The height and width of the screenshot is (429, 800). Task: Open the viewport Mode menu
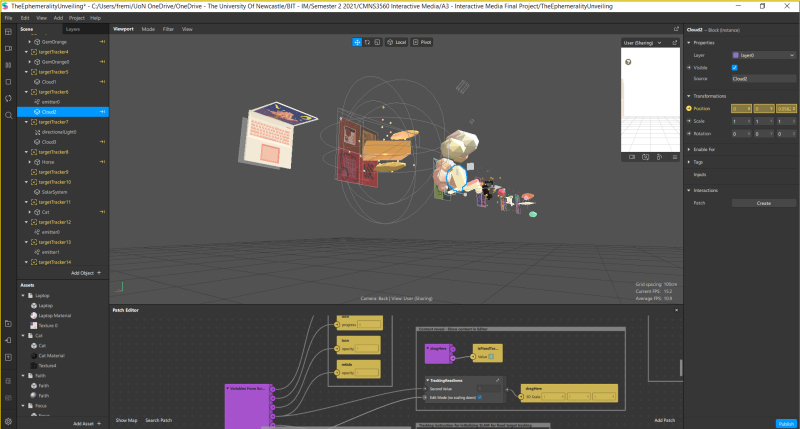tap(148, 29)
